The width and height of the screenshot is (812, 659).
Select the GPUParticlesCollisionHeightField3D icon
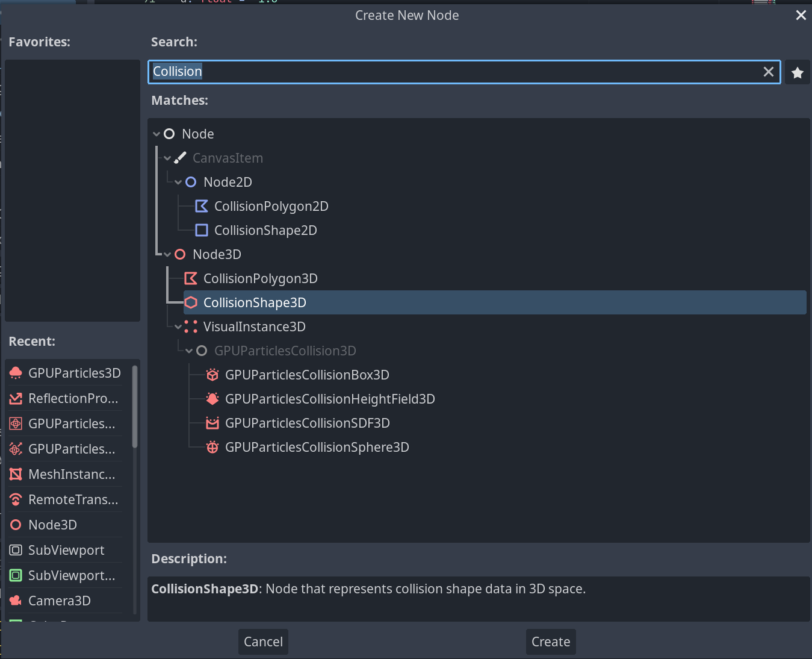[212, 399]
